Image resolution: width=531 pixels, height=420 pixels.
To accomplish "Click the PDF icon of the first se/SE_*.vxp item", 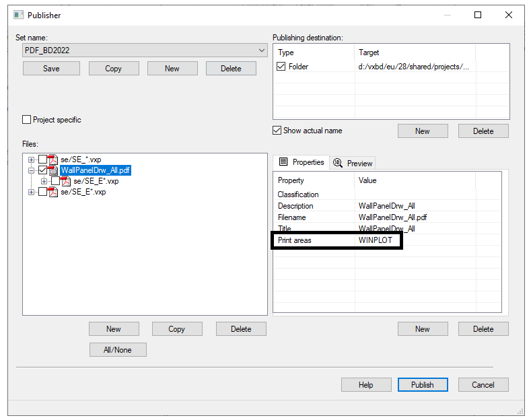I will (53, 160).
